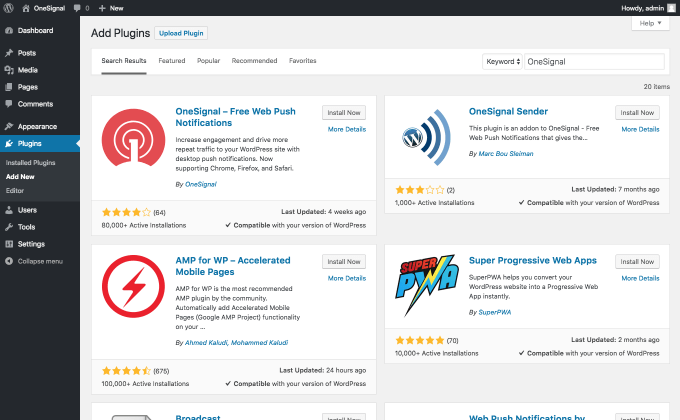Image resolution: width=680 pixels, height=420 pixels.
Task: Click the Plugins plug icon
Action: point(9,143)
